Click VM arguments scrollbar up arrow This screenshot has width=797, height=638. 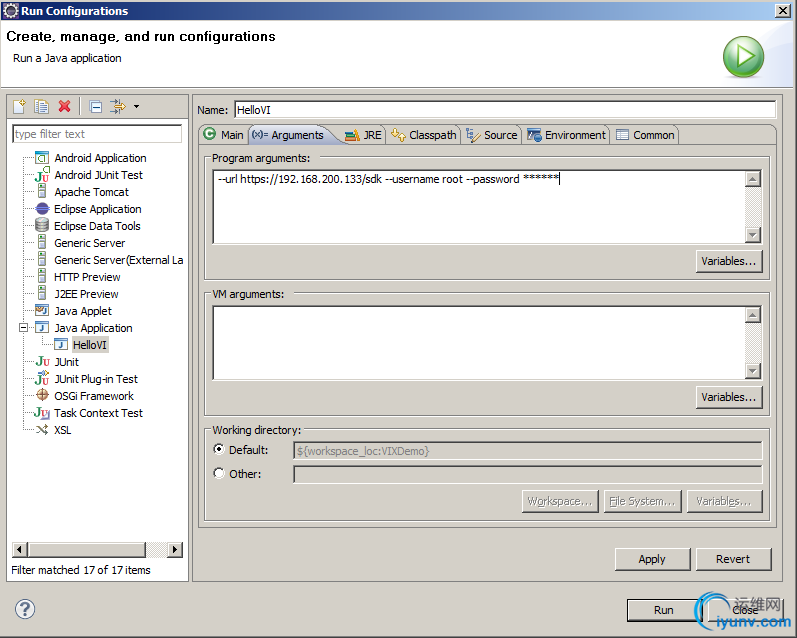(753, 315)
